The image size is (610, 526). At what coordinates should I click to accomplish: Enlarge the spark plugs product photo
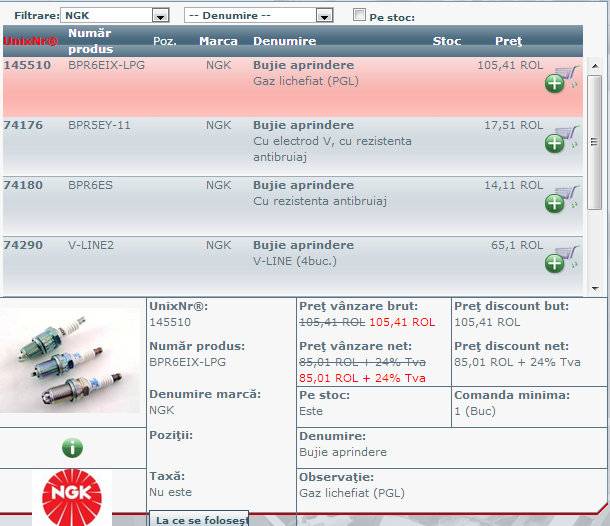(x=71, y=362)
